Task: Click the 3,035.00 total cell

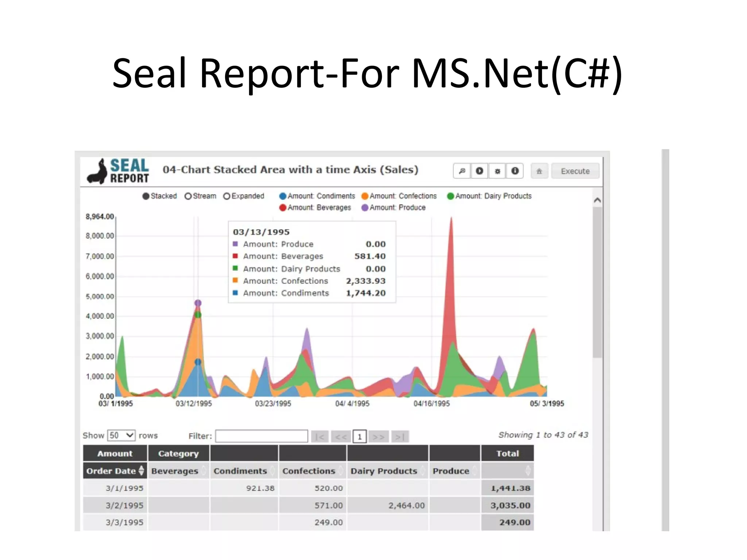Action: 507,505
